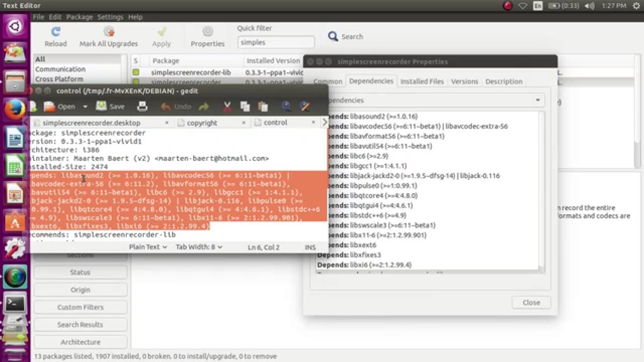Screen dimensions: 644x362
Task: Open System Settings wrench-gear launcher icon
Action: [x=15, y=249]
